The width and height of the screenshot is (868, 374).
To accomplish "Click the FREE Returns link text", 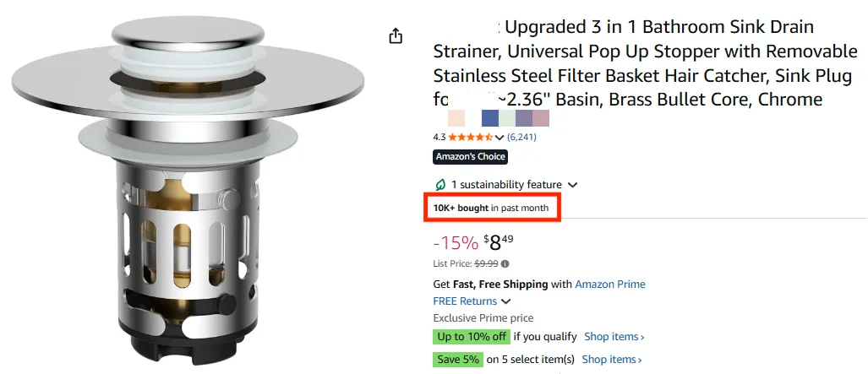I will [x=465, y=301].
